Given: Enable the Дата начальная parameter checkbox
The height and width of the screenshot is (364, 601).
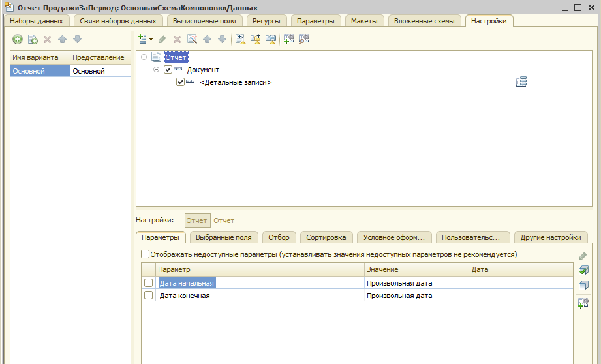Looking at the screenshot, I should click(149, 283).
